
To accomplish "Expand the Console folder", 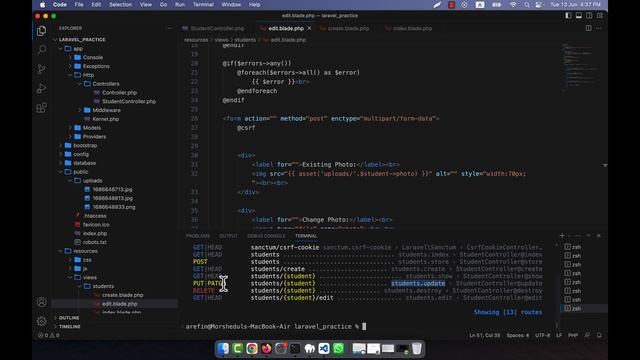I will tap(93, 58).
